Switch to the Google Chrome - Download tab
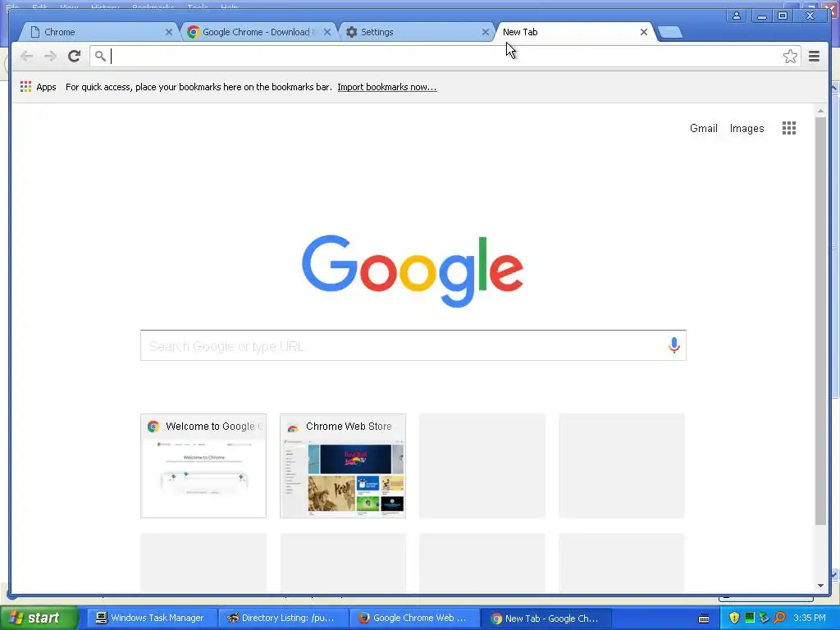 [257, 32]
